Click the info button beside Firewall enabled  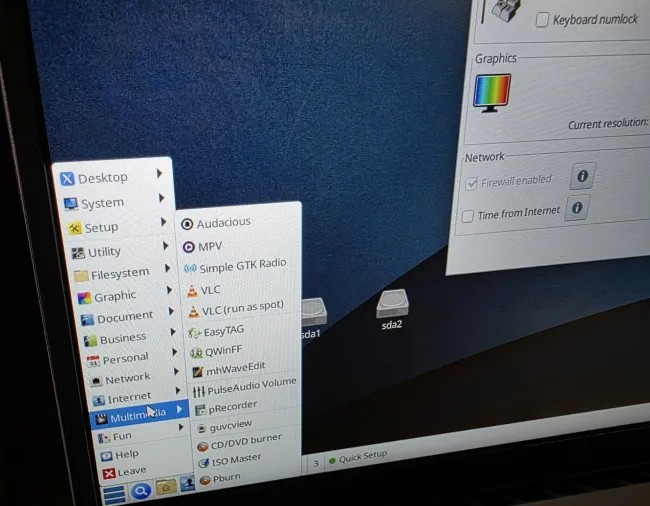coord(582,176)
